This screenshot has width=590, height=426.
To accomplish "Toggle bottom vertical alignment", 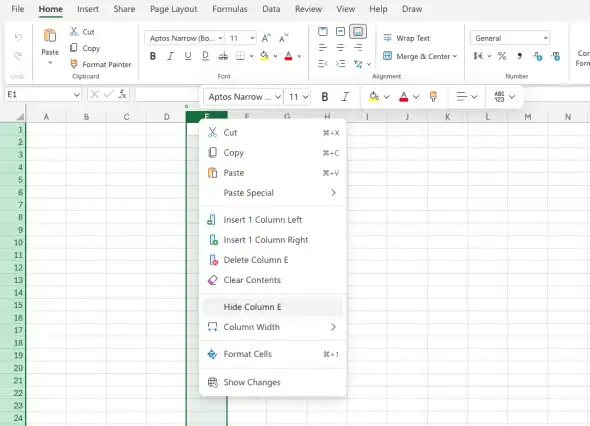I will point(358,32).
